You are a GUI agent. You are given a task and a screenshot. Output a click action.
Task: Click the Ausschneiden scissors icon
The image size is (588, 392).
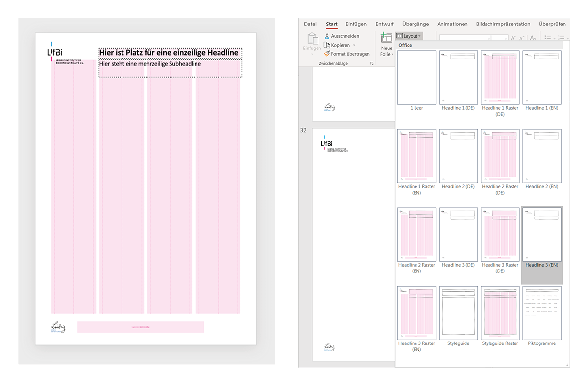pos(327,36)
